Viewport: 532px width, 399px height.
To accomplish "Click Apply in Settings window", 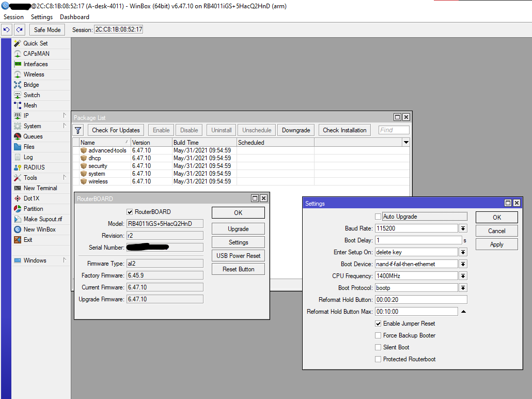I will [x=497, y=244].
